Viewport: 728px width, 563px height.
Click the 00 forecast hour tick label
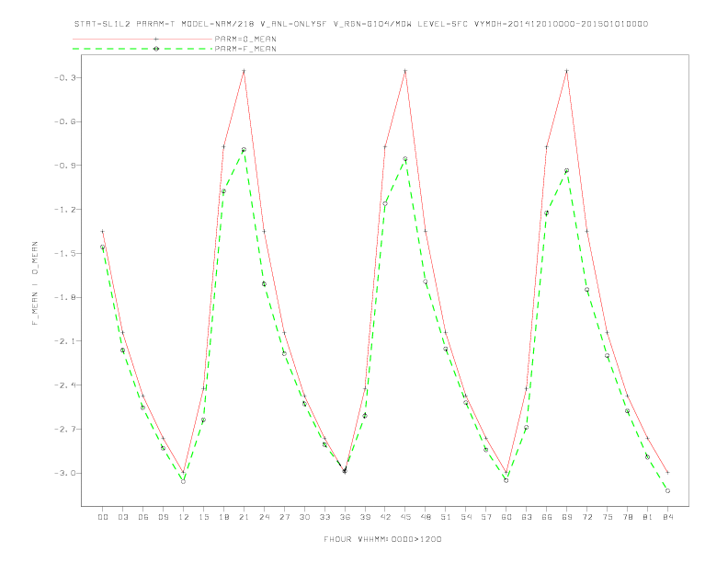(103, 517)
